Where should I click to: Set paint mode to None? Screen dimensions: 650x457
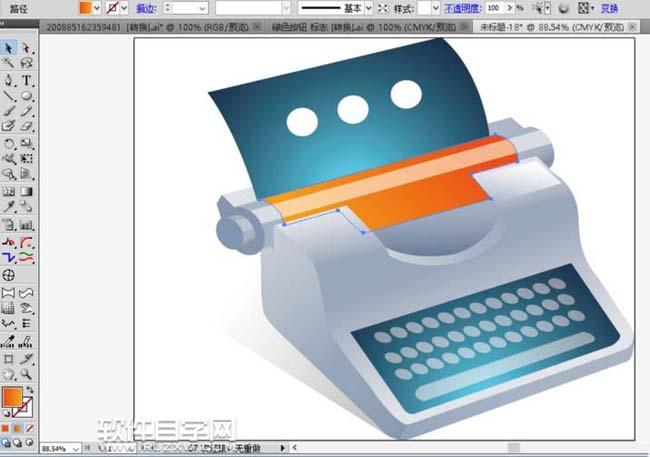29,428
